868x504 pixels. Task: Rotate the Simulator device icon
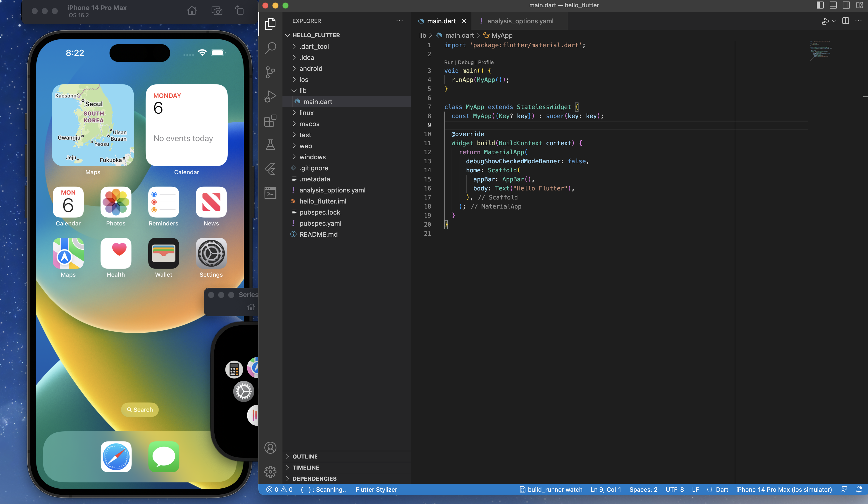coord(240,11)
